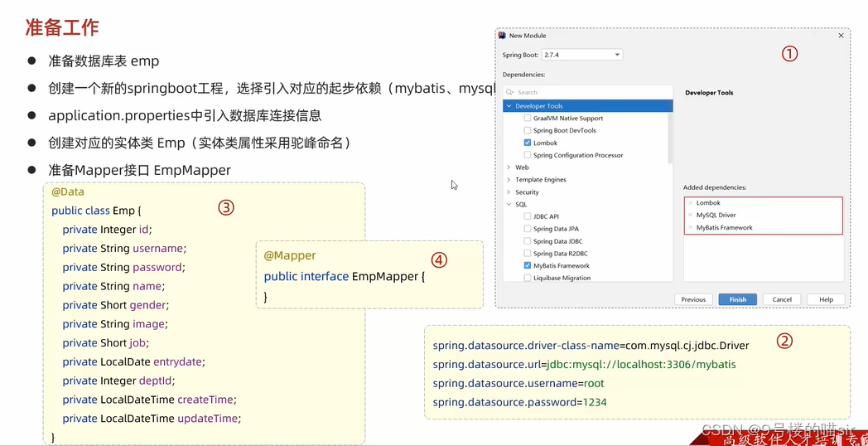Enable Spring Boot DevTools checkbox

(527, 131)
